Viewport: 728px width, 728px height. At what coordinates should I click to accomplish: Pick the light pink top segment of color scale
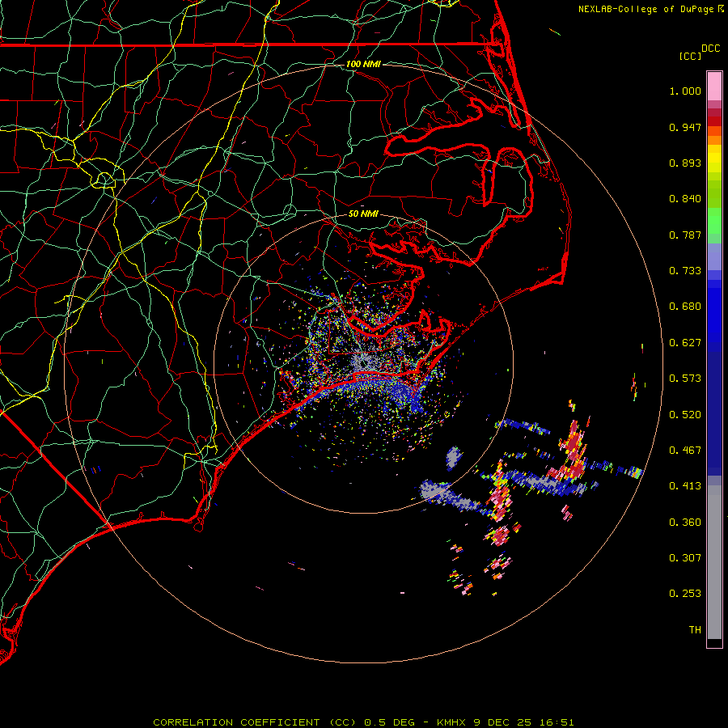pos(714,87)
